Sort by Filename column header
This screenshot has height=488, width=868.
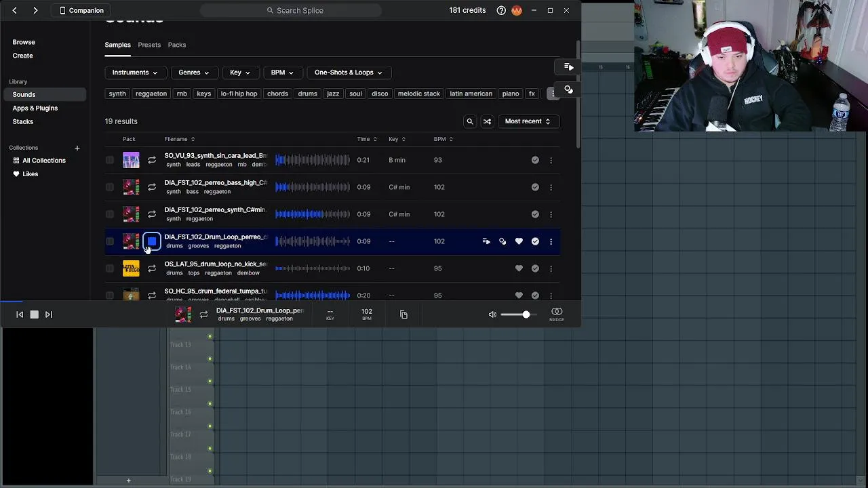pyautogui.click(x=179, y=139)
